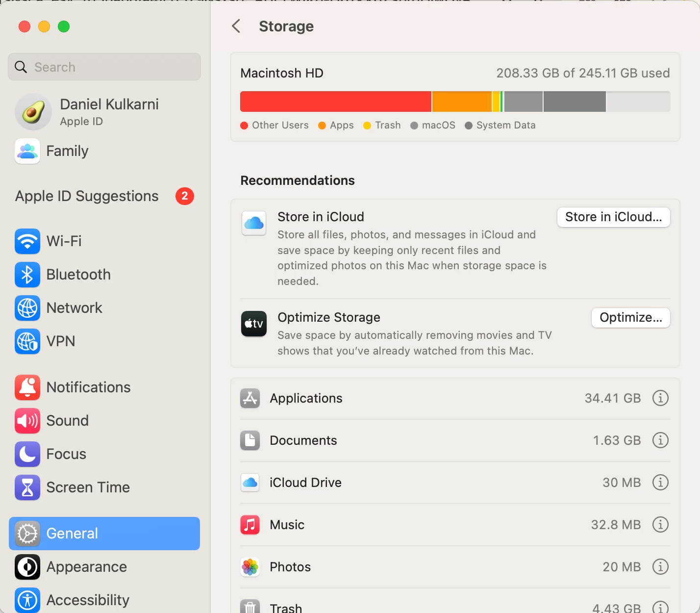This screenshot has height=613, width=700.
Task: Go back using the chevron arrow
Action: click(x=236, y=26)
